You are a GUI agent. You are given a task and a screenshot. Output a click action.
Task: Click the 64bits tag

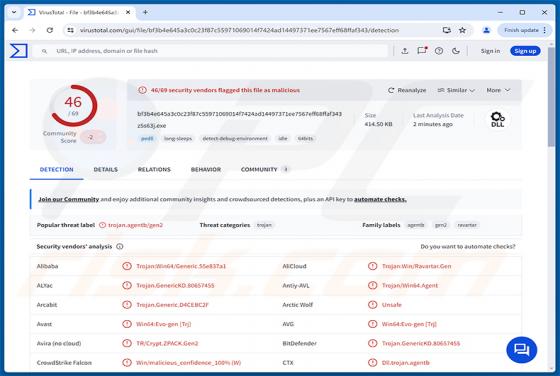[x=305, y=139]
